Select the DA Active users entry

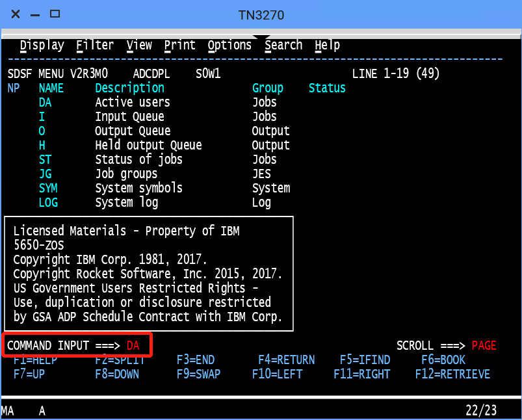(45, 103)
